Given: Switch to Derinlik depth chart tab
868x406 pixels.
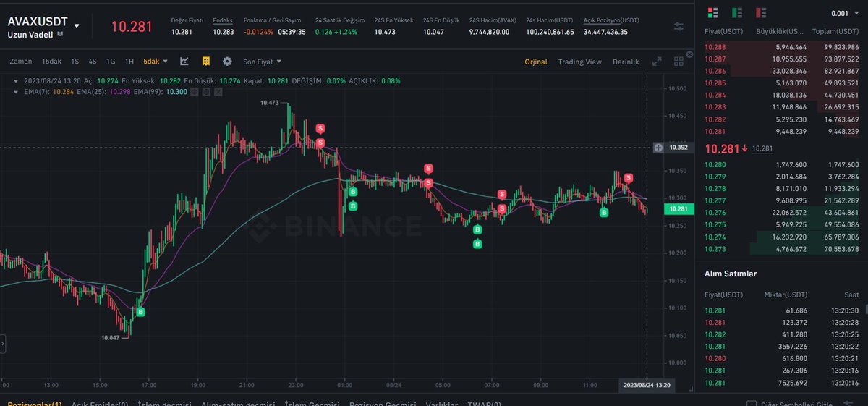Looking at the screenshot, I should 626,62.
